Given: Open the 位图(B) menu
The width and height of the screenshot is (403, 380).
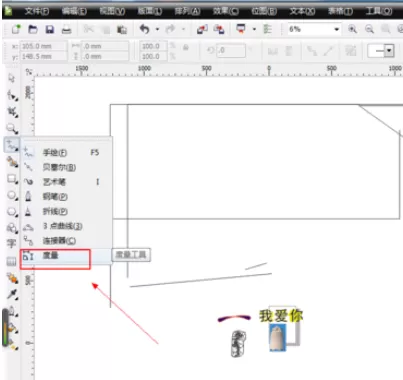Looking at the screenshot, I should (264, 11).
